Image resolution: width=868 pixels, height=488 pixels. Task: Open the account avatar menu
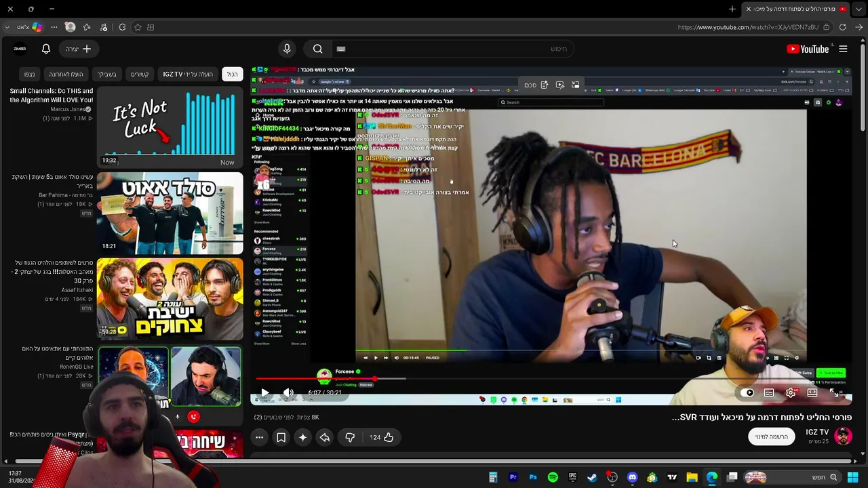(x=20, y=49)
